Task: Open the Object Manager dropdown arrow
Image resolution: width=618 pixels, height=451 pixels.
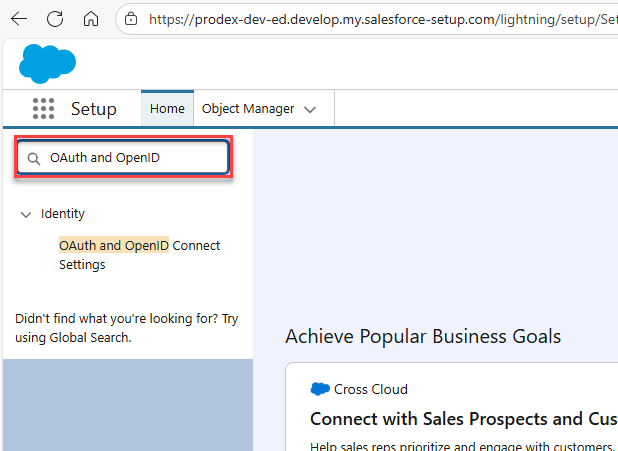Action: click(310, 109)
